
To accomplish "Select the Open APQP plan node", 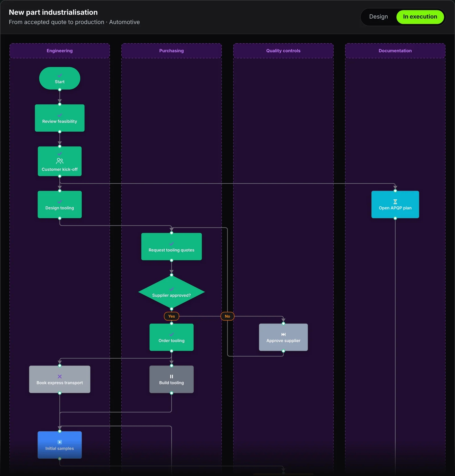I will tap(395, 204).
